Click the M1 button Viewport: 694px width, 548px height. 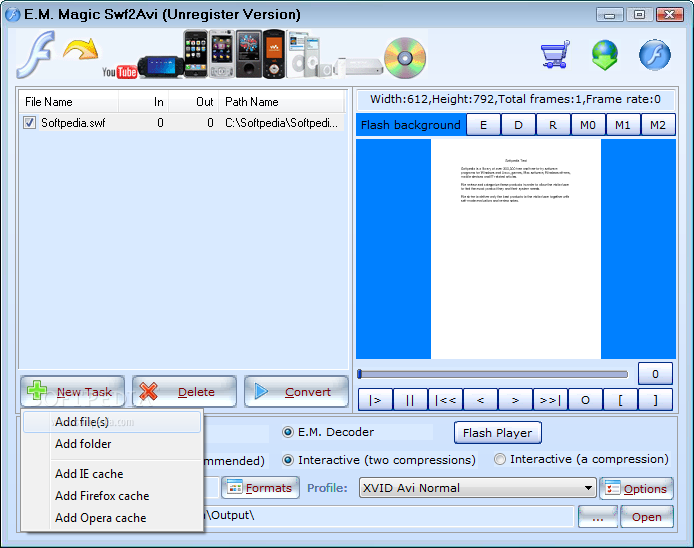(623, 125)
